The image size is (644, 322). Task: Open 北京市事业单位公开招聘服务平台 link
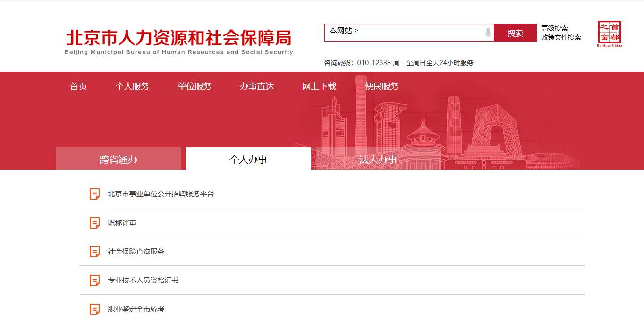(x=161, y=194)
